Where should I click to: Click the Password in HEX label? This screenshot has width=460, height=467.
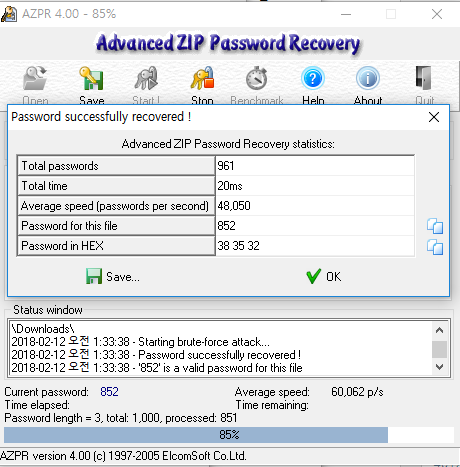tap(116, 246)
